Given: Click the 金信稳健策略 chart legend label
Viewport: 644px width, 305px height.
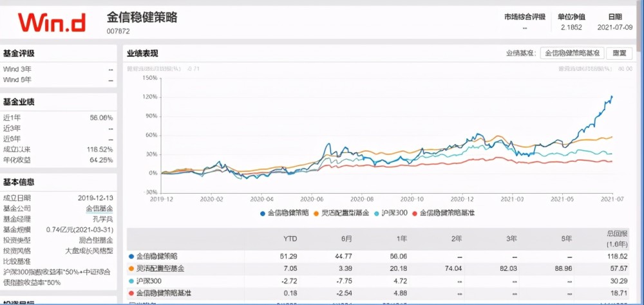Looking at the screenshot, I should point(289,214).
